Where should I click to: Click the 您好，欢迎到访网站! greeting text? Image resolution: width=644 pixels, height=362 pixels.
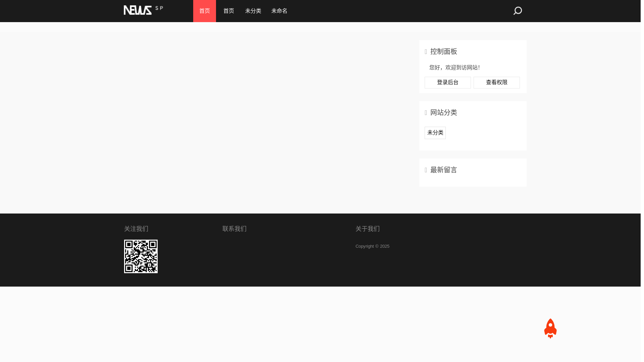(x=455, y=68)
